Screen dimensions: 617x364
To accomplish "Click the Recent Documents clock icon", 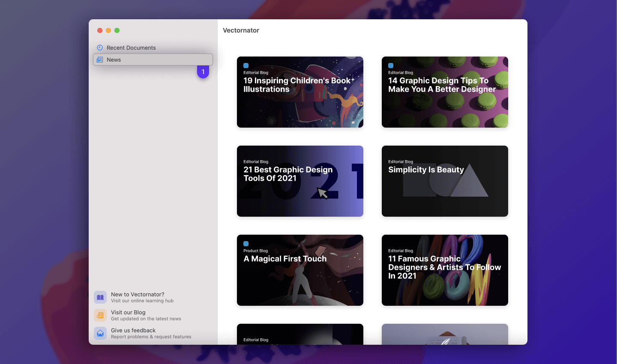I will click(100, 48).
